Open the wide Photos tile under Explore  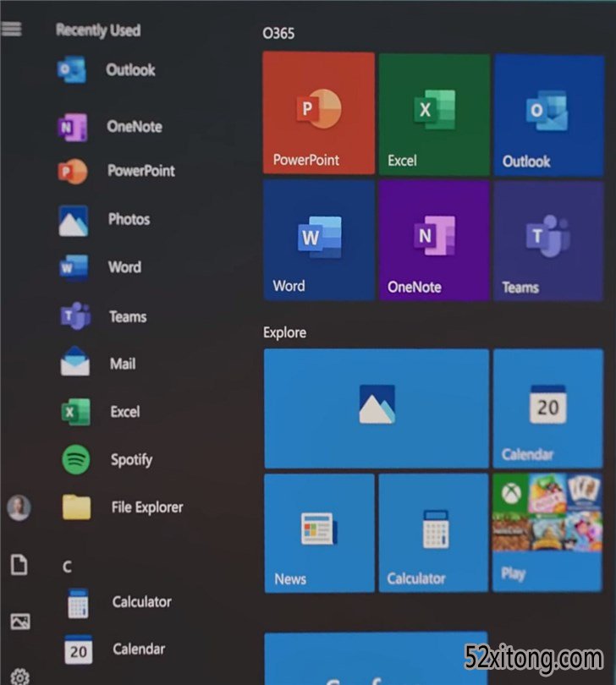pos(377,408)
